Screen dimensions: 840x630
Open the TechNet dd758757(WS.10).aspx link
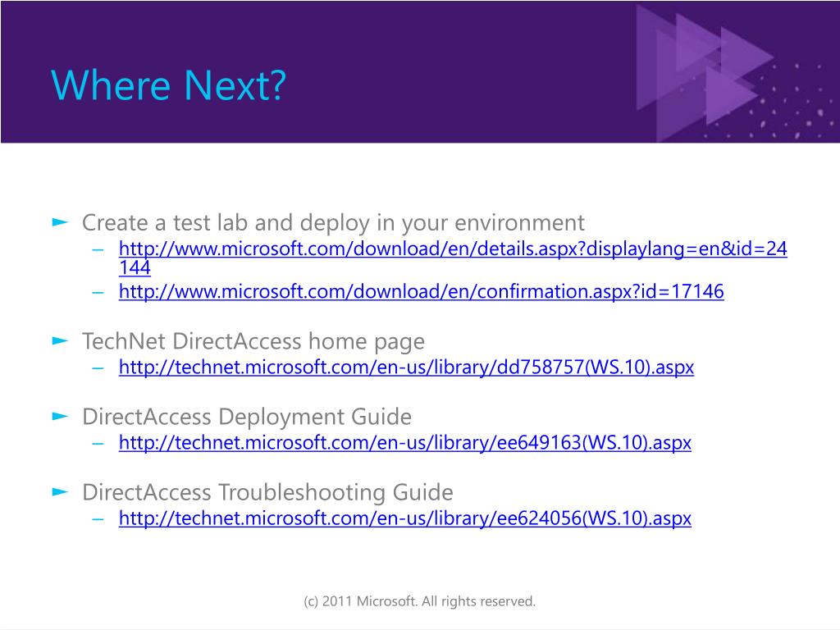(x=406, y=367)
